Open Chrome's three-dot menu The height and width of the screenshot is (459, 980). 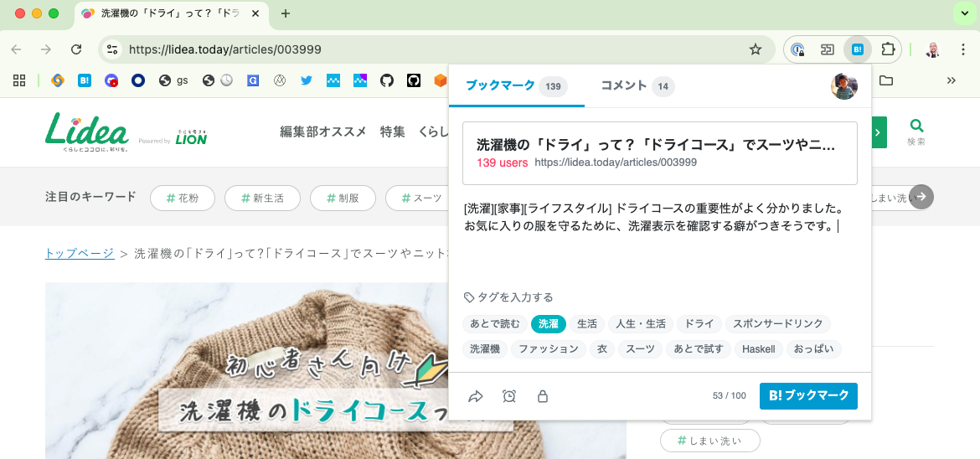coord(963,49)
